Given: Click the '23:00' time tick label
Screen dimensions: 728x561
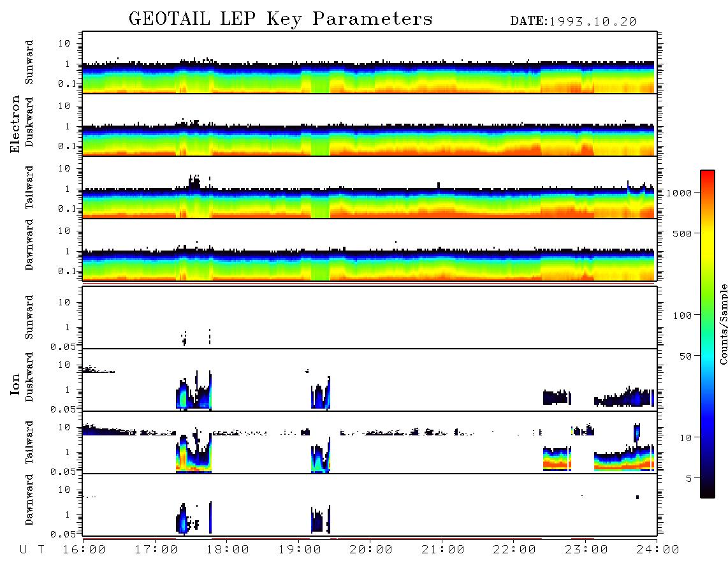Looking at the screenshot, I should (x=586, y=550).
